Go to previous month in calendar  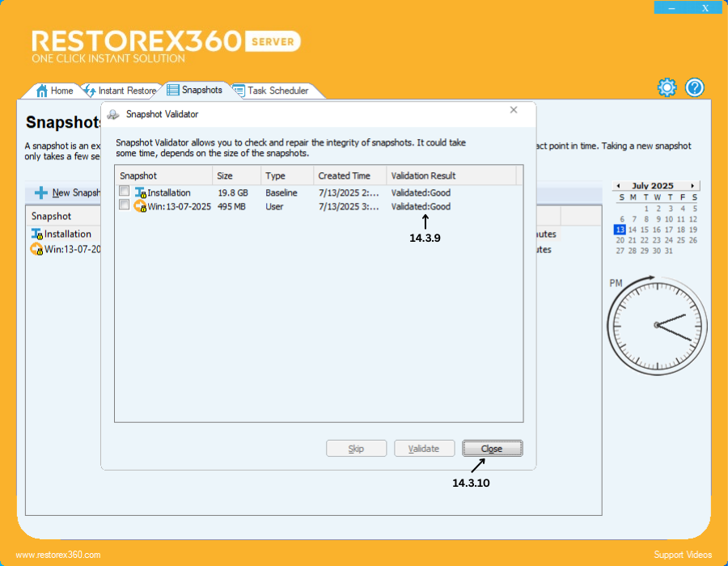click(x=618, y=186)
